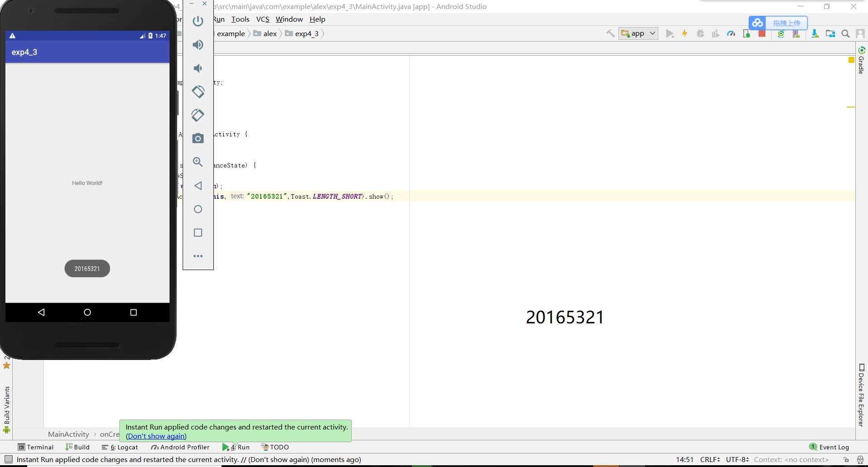
Task: Take an emulator screenshot with camera icon
Action: 198,139
